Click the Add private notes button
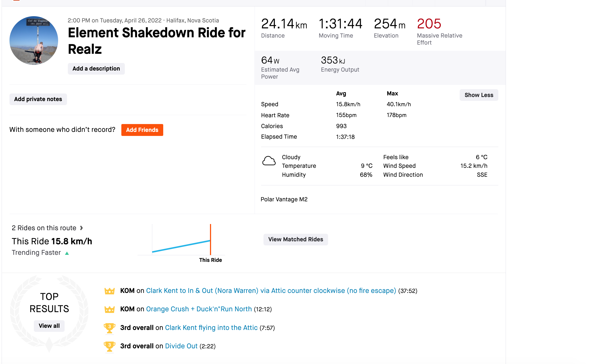This screenshot has width=594, height=364. pyautogui.click(x=38, y=99)
